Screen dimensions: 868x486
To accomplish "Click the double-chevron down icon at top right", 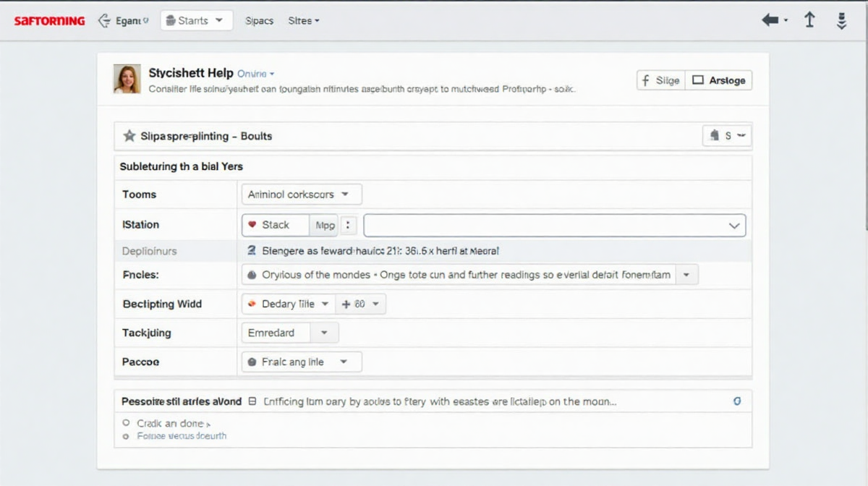I will click(x=841, y=21).
